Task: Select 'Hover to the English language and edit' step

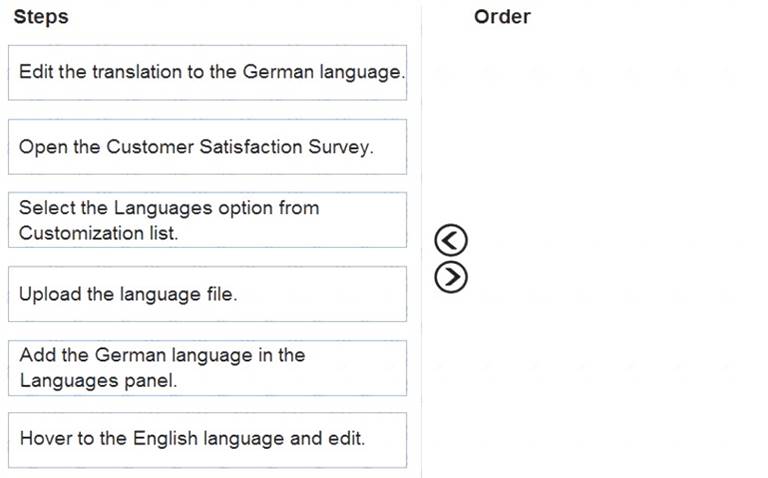Action: click(x=207, y=440)
